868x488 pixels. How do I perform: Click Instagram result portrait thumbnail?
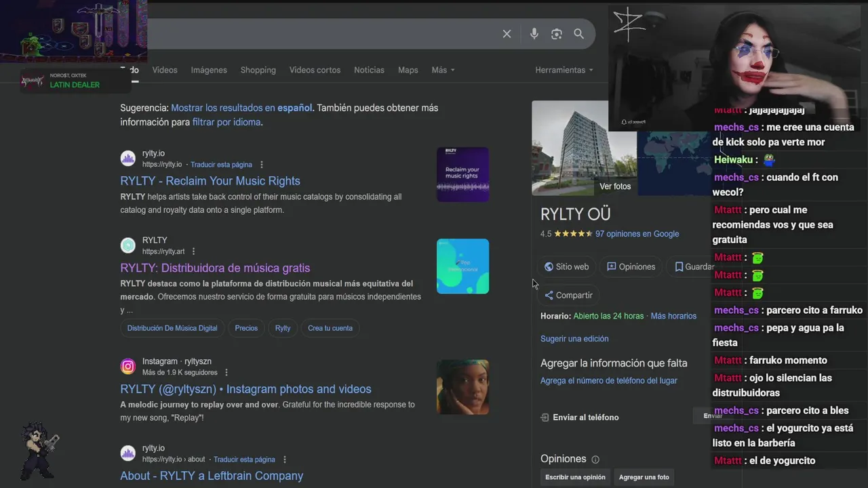pos(462,387)
